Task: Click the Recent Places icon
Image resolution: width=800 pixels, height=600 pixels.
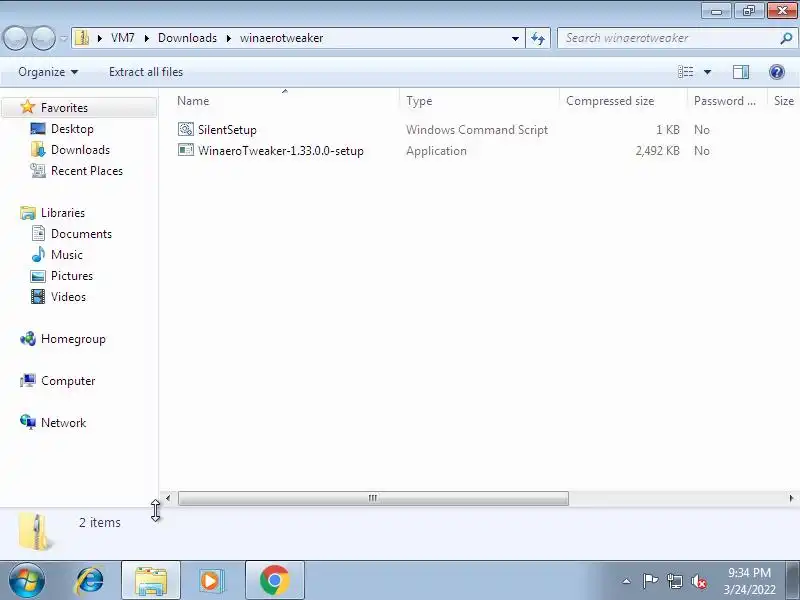Action: (x=38, y=170)
